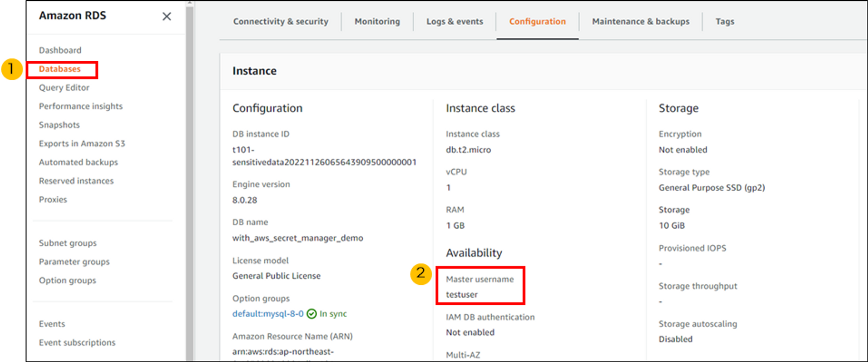Image resolution: width=868 pixels, height=362 pixels.
Task: Open Parameter groups
Action: (x=74, y=262)
